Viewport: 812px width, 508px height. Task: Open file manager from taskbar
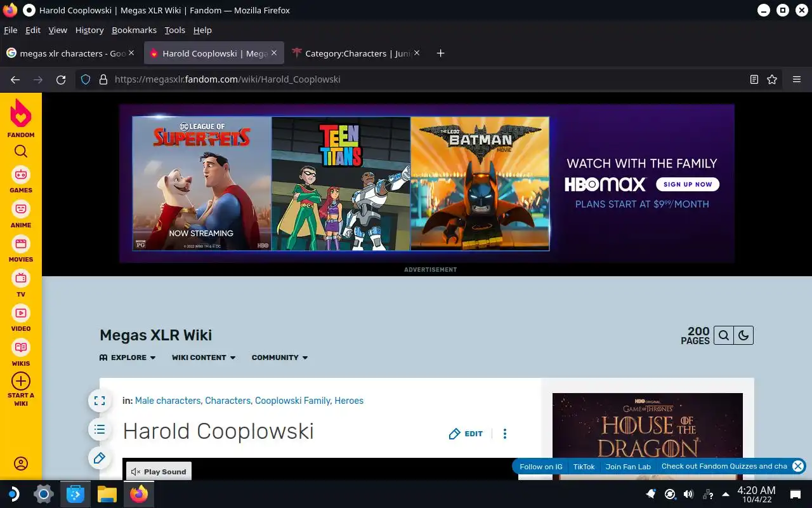tap(107, 494)
